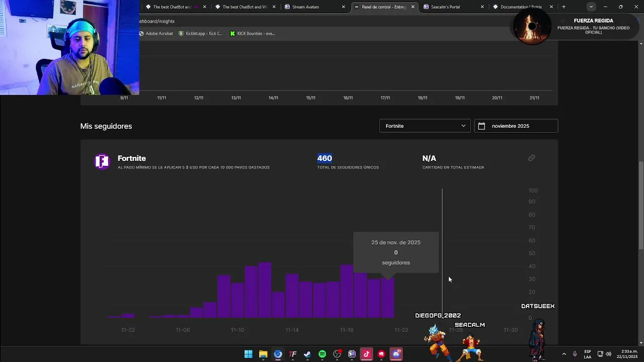
Task: Open the tab search chevron
Action: (x=591, y=7)
